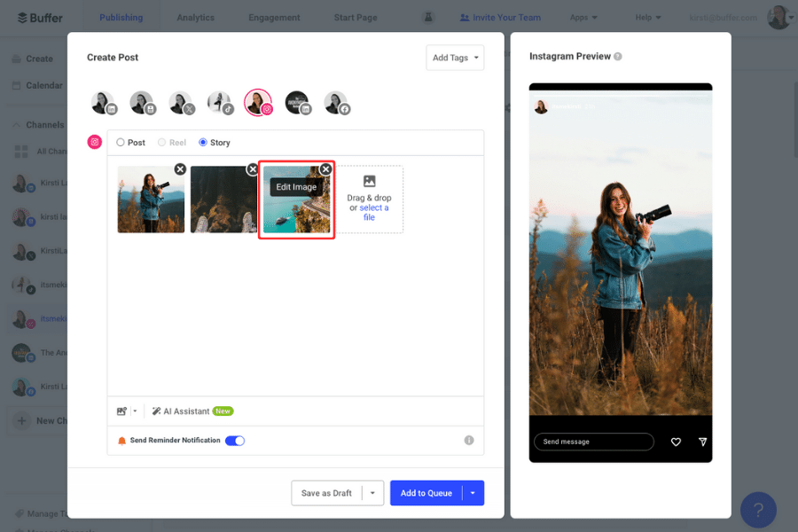Open the Engagement section in the navigation
The height and width of the screenshot is (532, 798).
tap(273, 16)
